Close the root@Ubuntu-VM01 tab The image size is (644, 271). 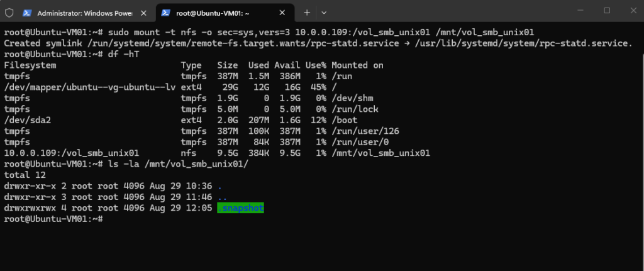pos(282,13)
